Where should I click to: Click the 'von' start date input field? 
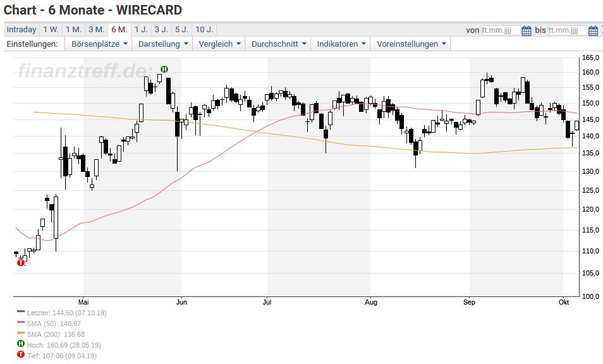click(x=501, y=30)
